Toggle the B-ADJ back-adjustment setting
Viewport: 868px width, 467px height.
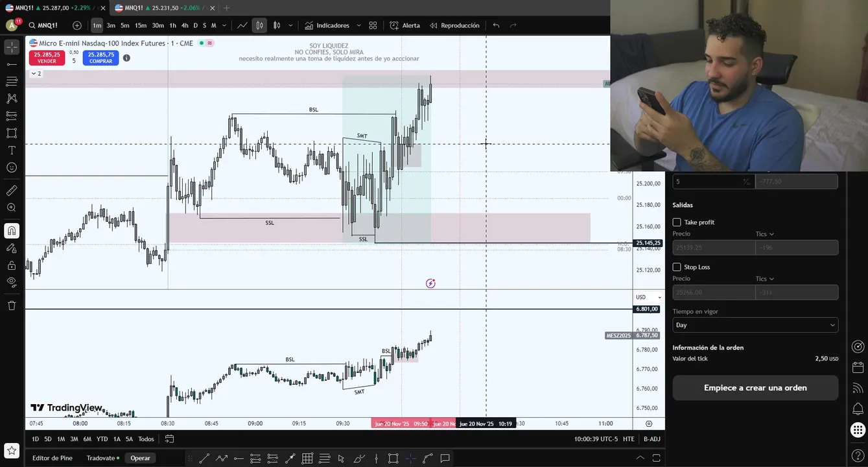point(651,439)
